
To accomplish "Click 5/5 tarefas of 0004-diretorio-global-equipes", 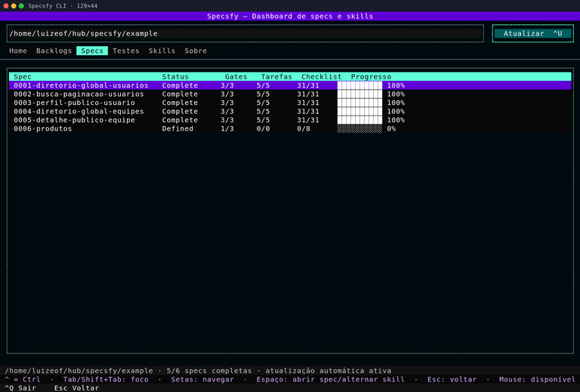I will pyautogui.click(x=263, y=111).
